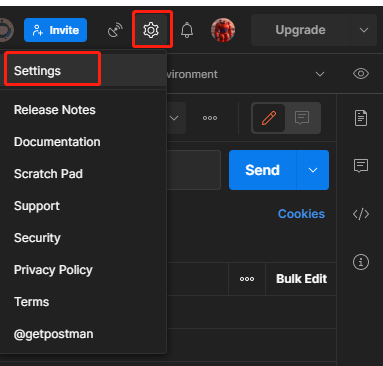Viewport: 383px width, 366px height.
Task: Open the code snippet sidebar icon
Action: pyautogui.click(x=361, y=214)
